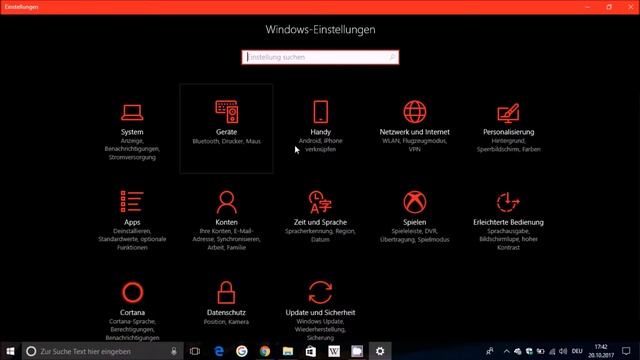The height and width of the screenshot is (360, 640).
Task: Open the Spielen Xbox icon
Action: pyautogui.click(x=415, y=202)
